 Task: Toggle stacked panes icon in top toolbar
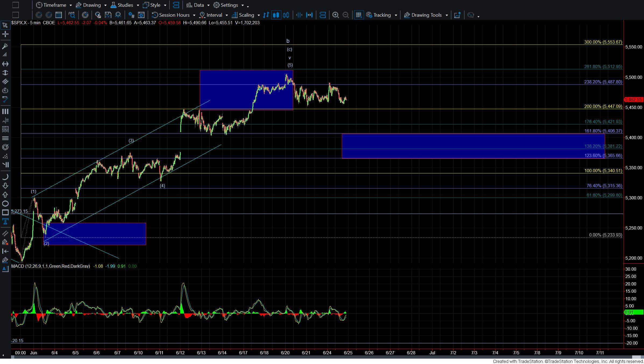click(176, 5)
